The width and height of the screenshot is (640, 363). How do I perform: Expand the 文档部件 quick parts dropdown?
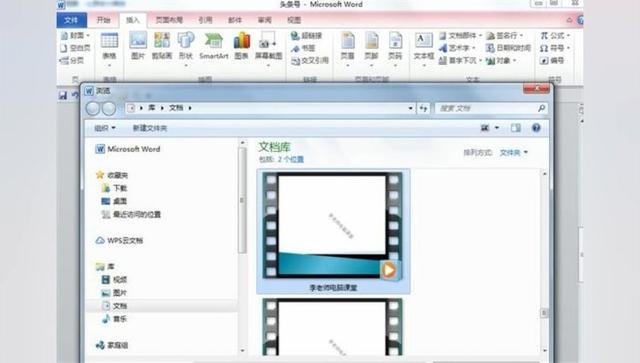coord(460,36)
